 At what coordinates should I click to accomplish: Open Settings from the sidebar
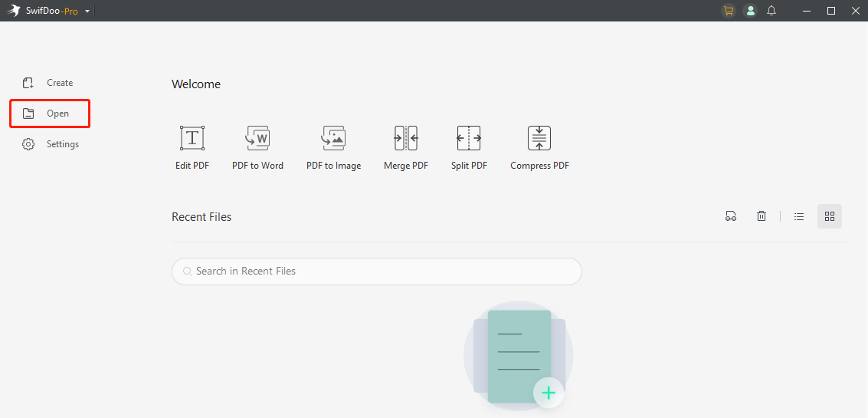pos(51,144)
